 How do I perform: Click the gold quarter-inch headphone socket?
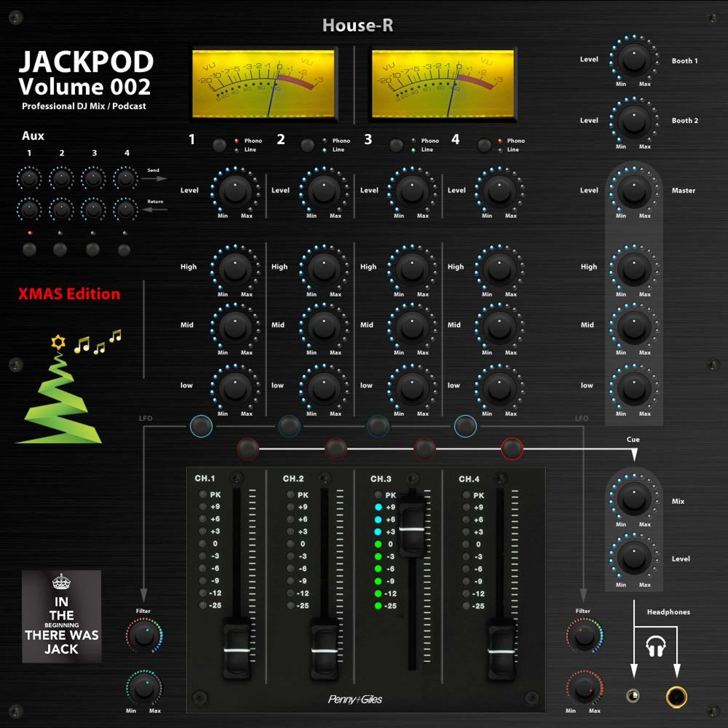click(676, 697)
